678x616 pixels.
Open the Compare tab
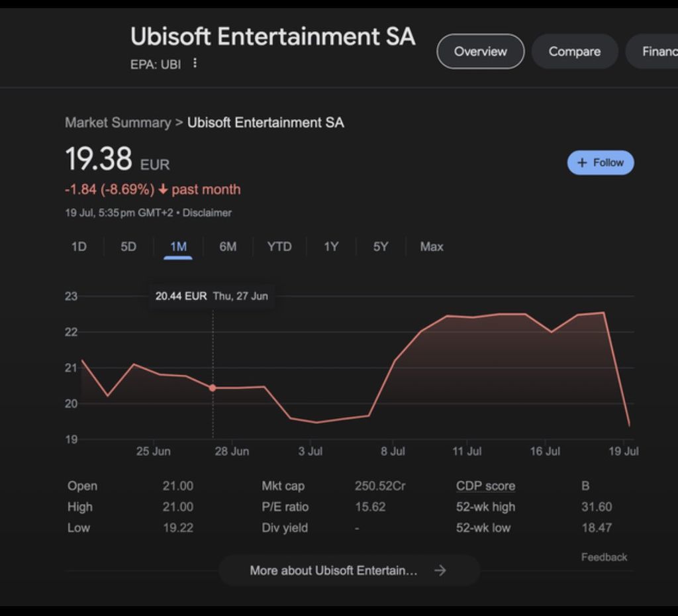[x=575, y=52]
